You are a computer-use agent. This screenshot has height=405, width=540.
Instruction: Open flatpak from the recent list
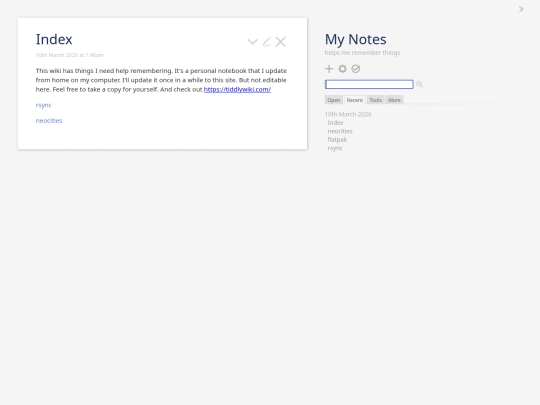[337, 139]
